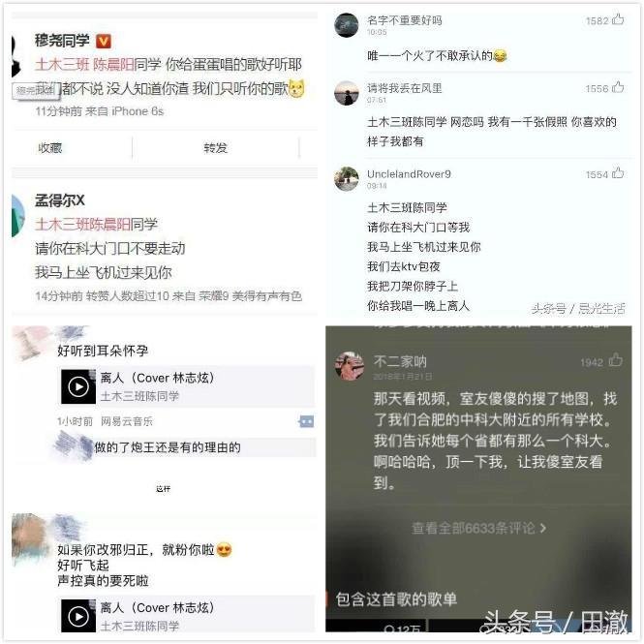Like UnclelandRover9's comment with thumbs-up
This screenshot has height=644, width=644.
(x=617, y=173)
